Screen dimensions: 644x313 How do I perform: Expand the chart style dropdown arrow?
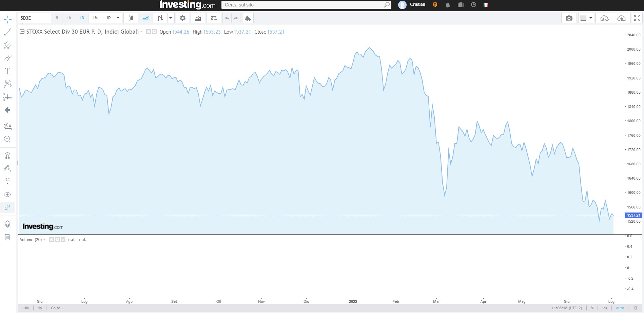pos(171,18)
